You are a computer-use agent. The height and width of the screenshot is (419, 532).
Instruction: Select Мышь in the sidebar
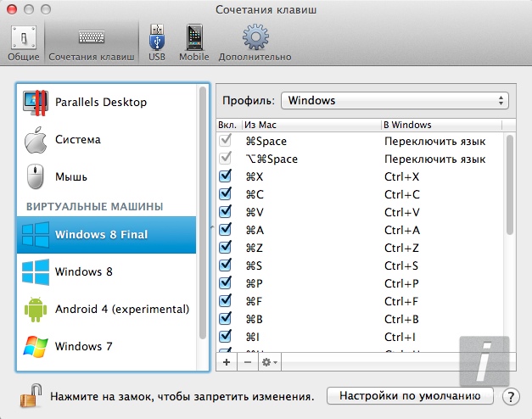(x=107, y=176)
